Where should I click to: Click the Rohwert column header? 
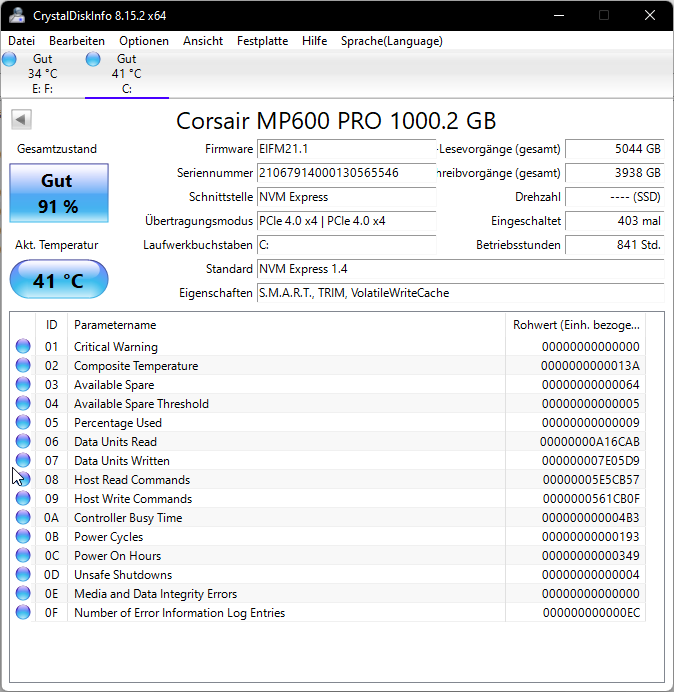(576, 325)
